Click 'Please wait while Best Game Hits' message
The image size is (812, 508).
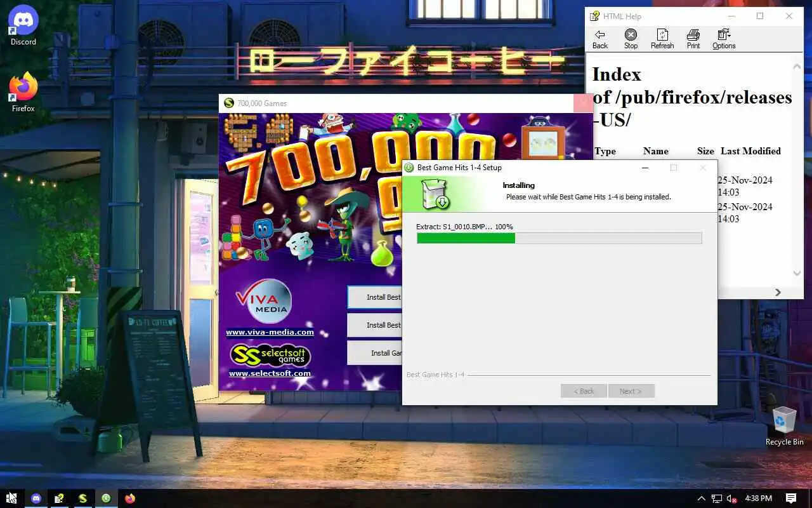coord(588,197)
